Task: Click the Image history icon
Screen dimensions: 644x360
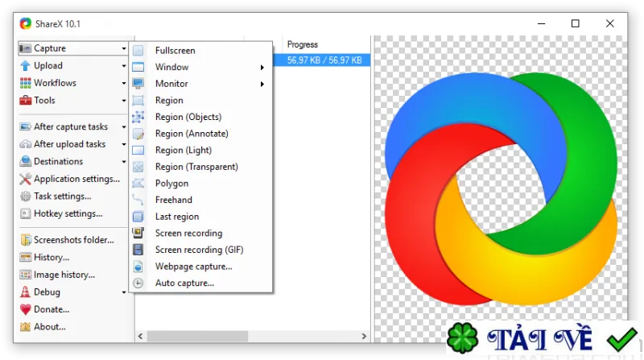Action: click(26, 275)
